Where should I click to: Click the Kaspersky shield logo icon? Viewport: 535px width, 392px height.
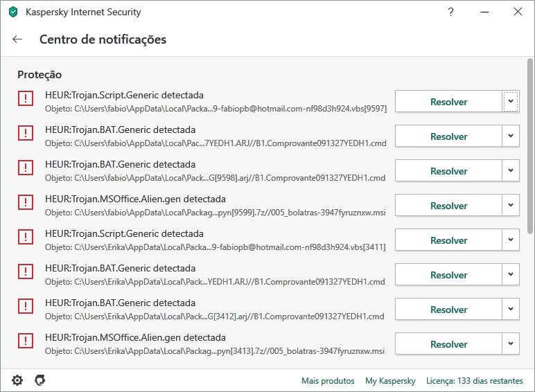pos(13,12)
